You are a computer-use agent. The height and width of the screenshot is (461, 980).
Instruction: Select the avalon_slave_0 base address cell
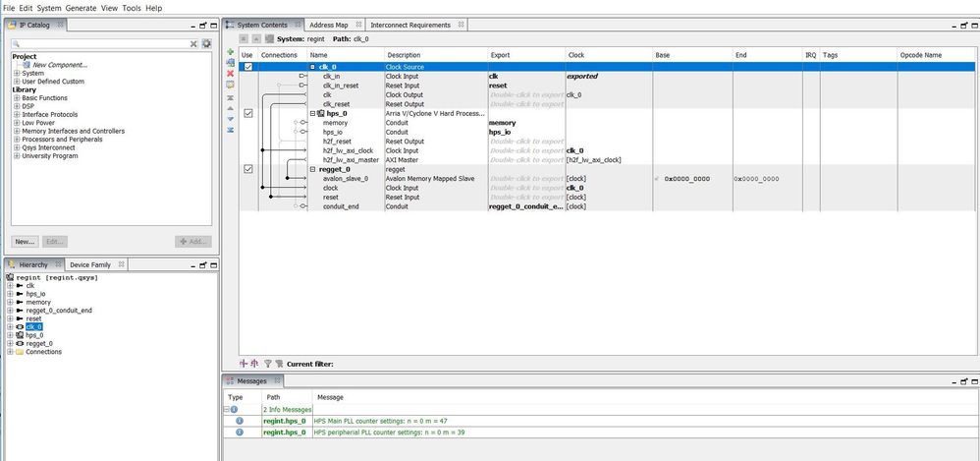(691, 179)
